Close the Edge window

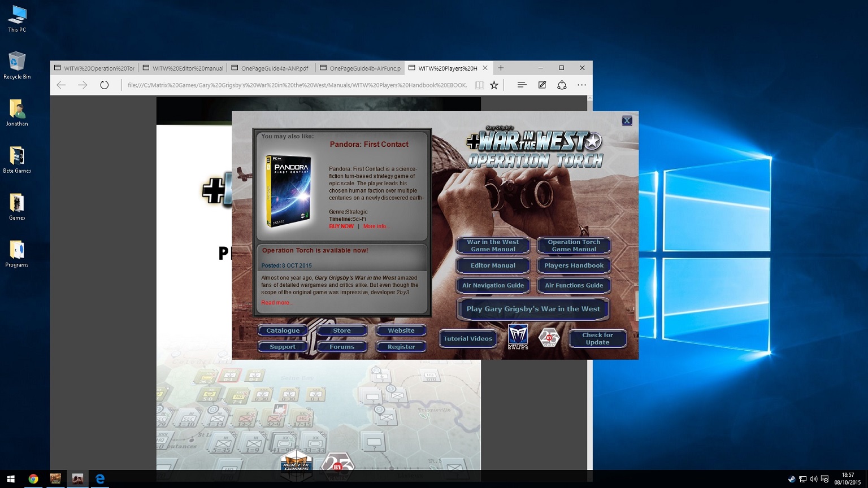[582, 68]
